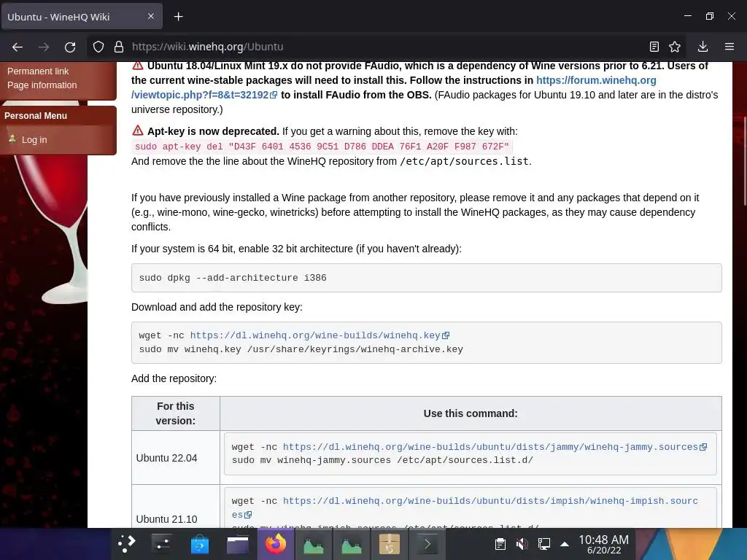Open the tracking protection shield icon

pos(98,47)
